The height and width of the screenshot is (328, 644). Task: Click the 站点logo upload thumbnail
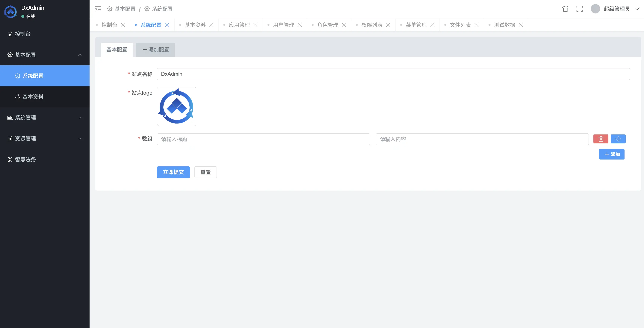click(x=176, y=106)
